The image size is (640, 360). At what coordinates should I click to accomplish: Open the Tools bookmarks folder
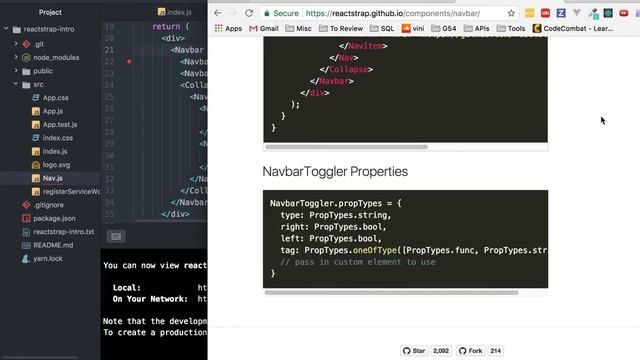(x=511, y=29)
